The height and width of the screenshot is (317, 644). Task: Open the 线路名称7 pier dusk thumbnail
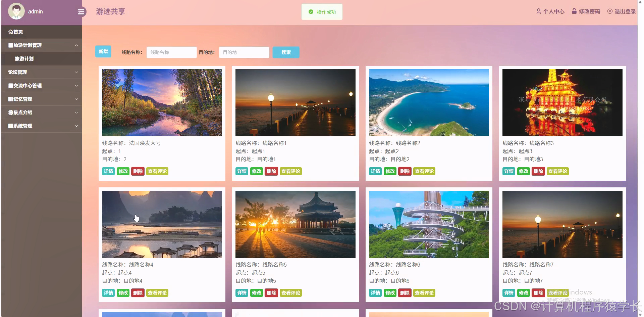pos(562,224)
